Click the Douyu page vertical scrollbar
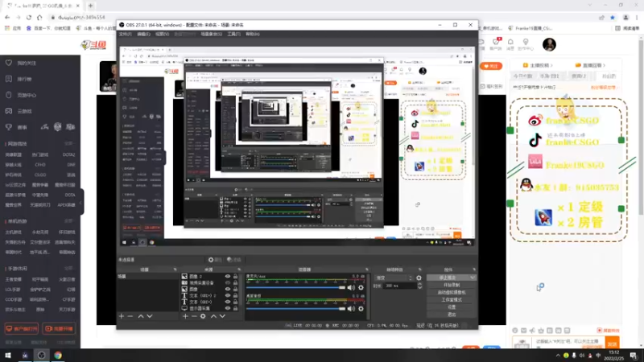 click(x=641, y=127)
